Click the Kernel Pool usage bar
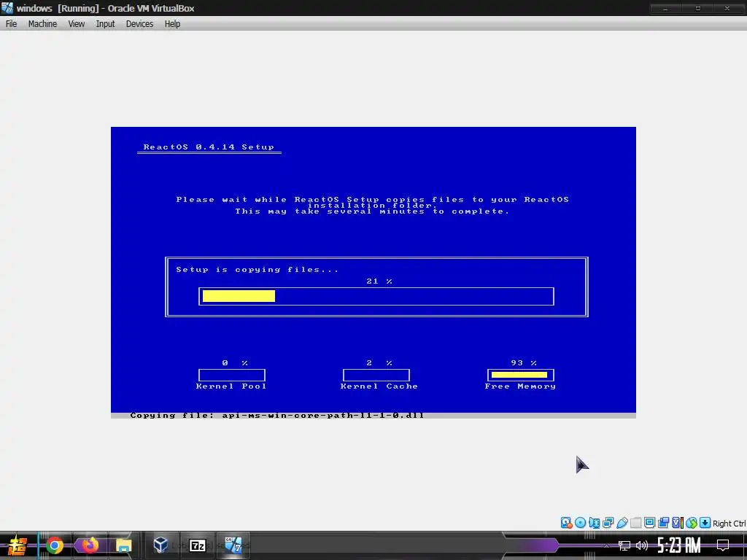 pos(231,375)
